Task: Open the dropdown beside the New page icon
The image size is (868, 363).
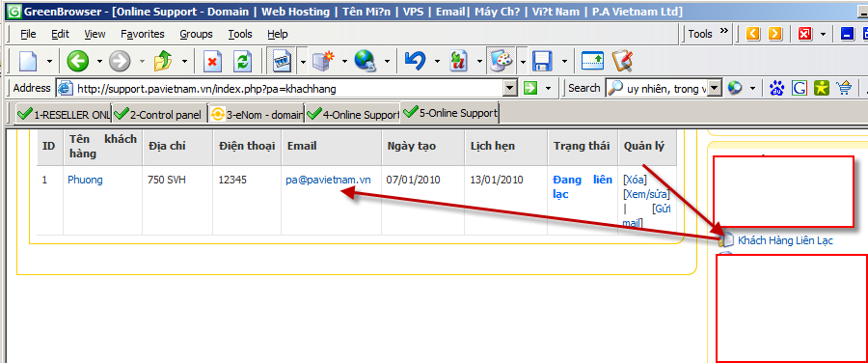Action: (x=49, y=61)
